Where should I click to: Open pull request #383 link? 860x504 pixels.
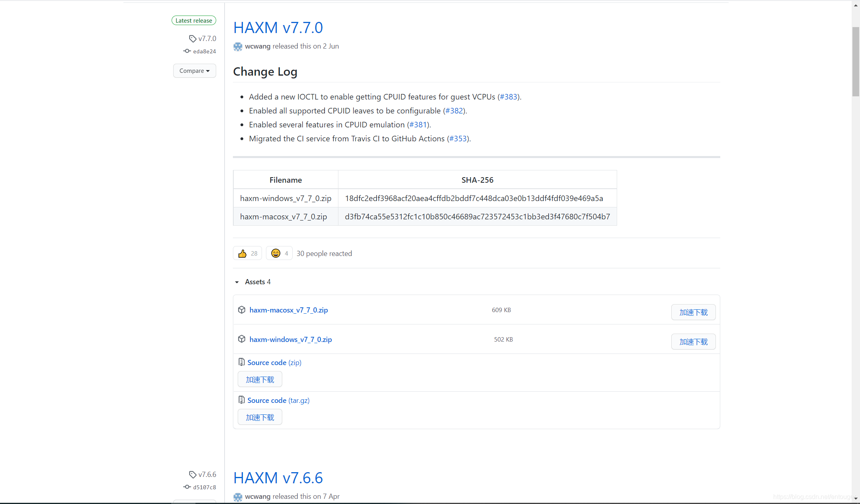coord(508,97)
